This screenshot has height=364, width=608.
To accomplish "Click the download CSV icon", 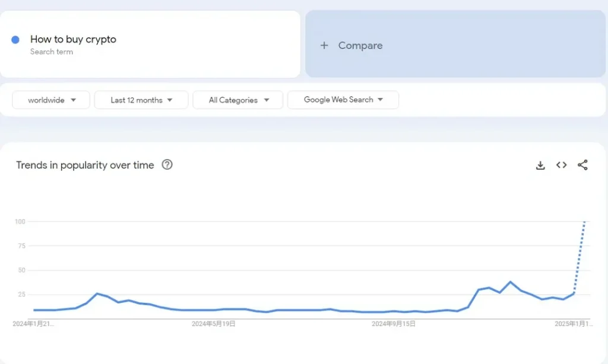I will click(x=540, y=165).
